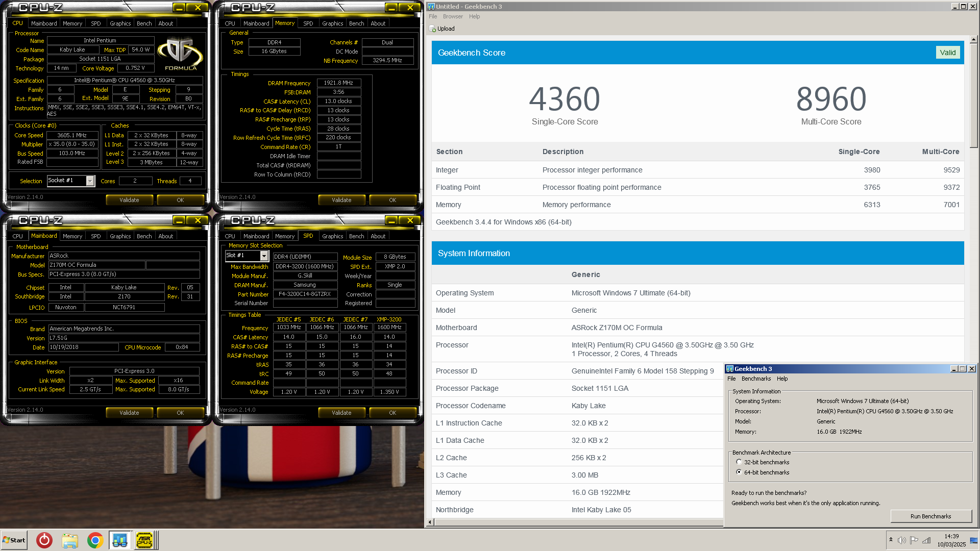Select 32-bit benchmarks option
The image size is (980, 551).
click(x=739, y=462)
